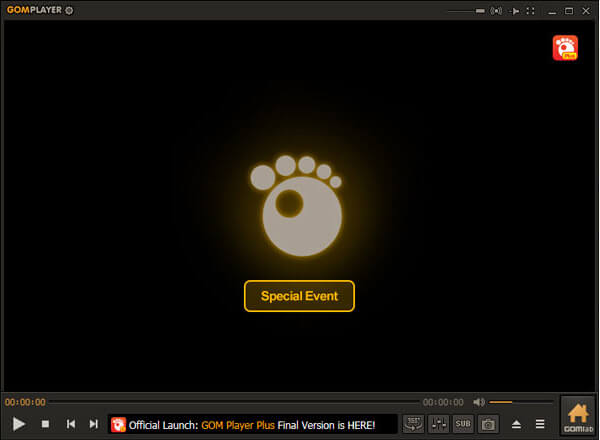Click the GOM Plus icon in banner
The image size is (600, 440).
point(118,425)
